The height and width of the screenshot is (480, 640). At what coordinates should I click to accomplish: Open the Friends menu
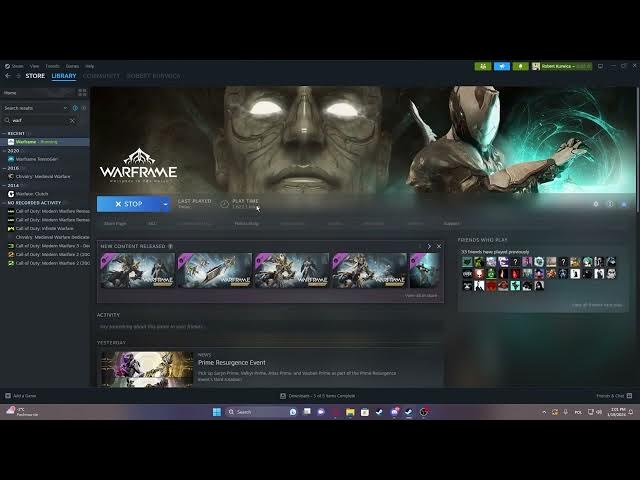(52, 66)
